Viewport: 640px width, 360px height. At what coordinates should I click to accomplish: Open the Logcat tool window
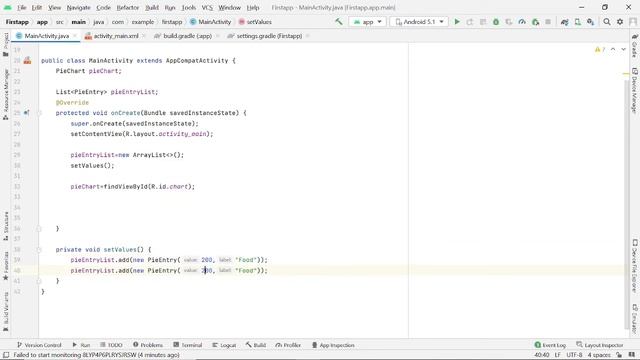(x=224, y=345)
